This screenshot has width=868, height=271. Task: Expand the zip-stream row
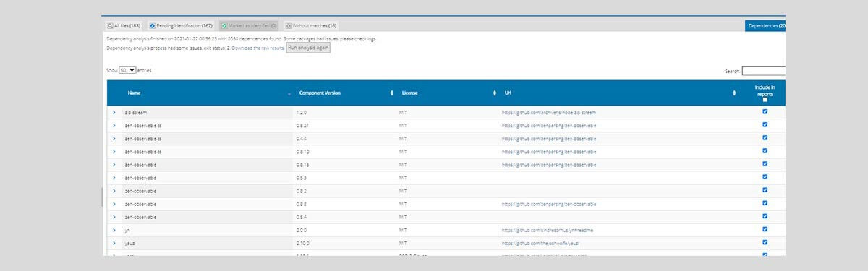click(x=114, y=112)
